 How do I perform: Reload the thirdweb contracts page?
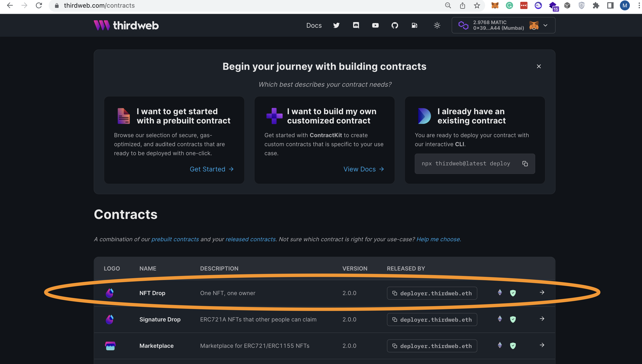pos(39,5)
